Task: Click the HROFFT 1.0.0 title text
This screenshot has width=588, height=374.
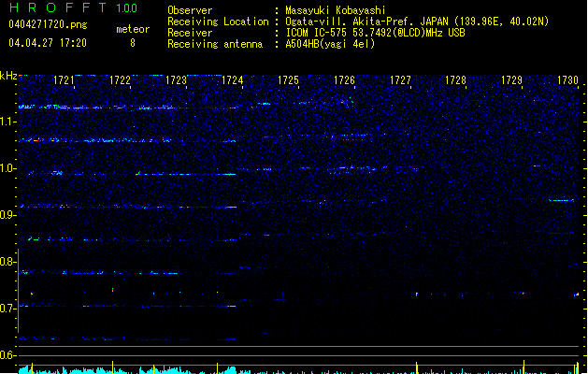Action: coord(73,7)
